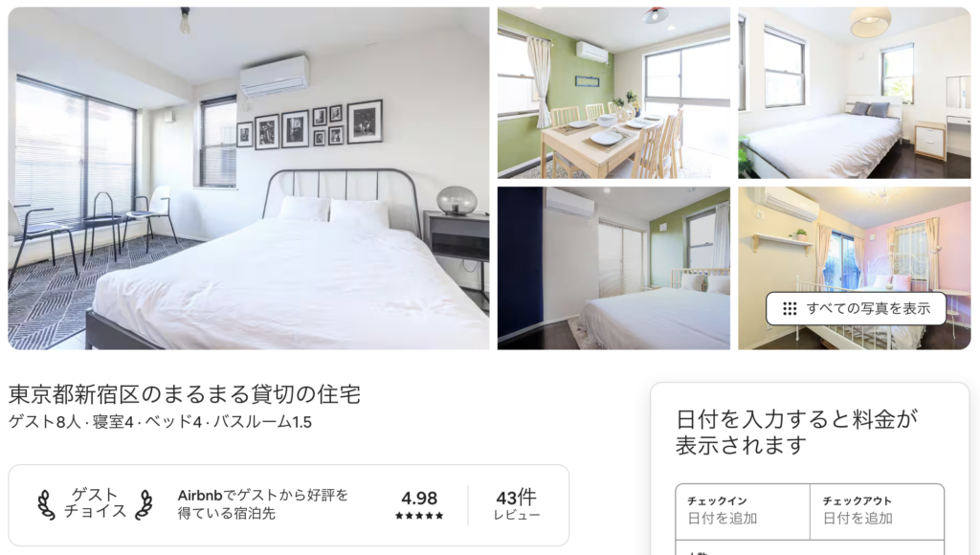Click the 日付を入力すると料金が表示されます heading
The height and width of the screenshot is (555, 980).
click(x=797, y=432)
